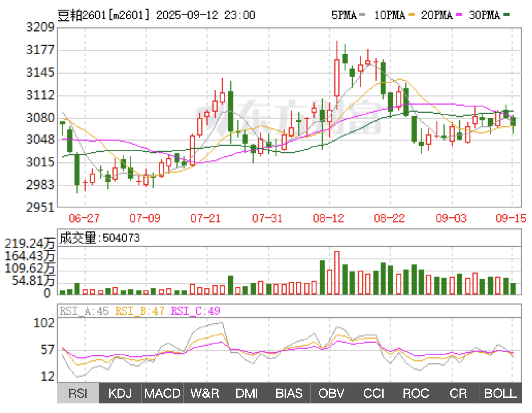Select the MACD indicator tab
This screenshot has height=413, width=532.
[162, 393]
